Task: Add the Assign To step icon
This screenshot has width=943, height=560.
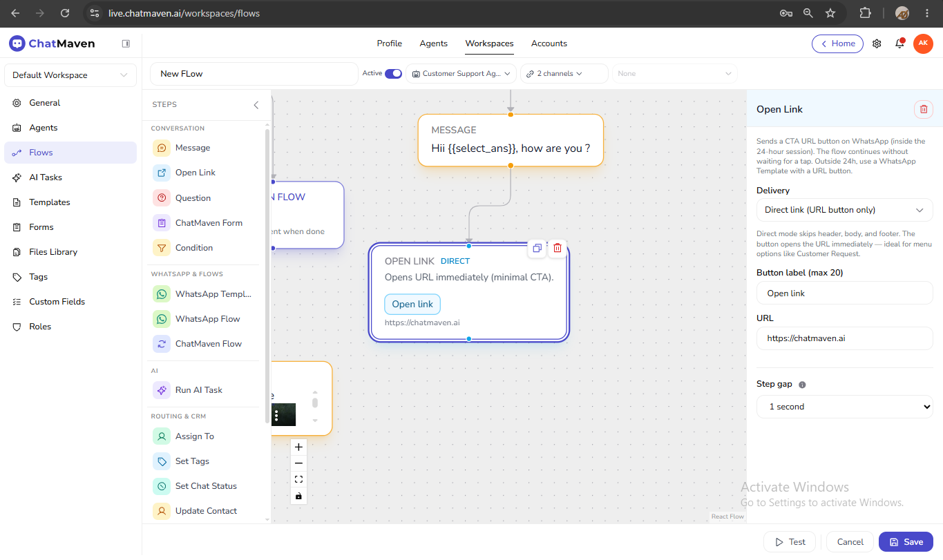Action: [162, 436]
